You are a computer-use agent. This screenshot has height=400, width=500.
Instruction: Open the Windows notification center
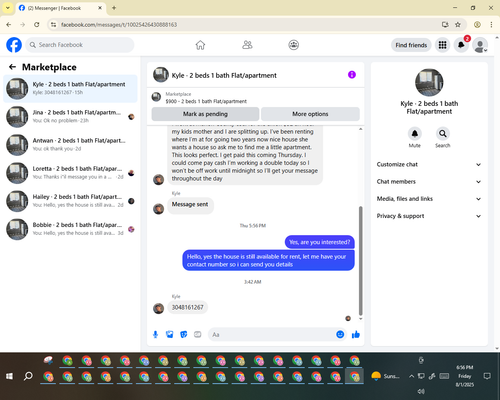tap(487, 376)
